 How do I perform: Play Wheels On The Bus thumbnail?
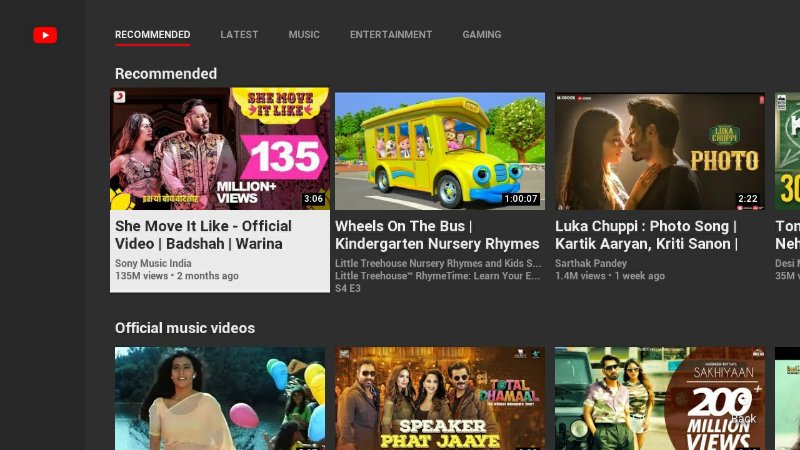coord(440,151)
